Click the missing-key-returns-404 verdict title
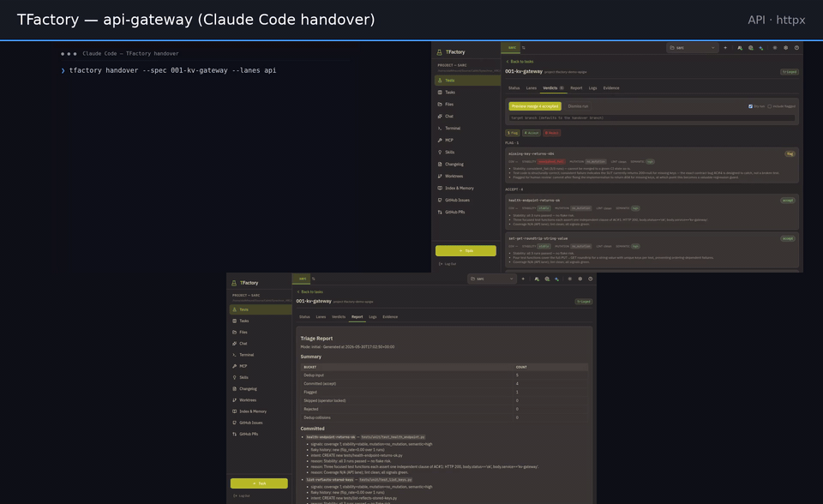Screen dimensions: 823x504 (532, 153)
